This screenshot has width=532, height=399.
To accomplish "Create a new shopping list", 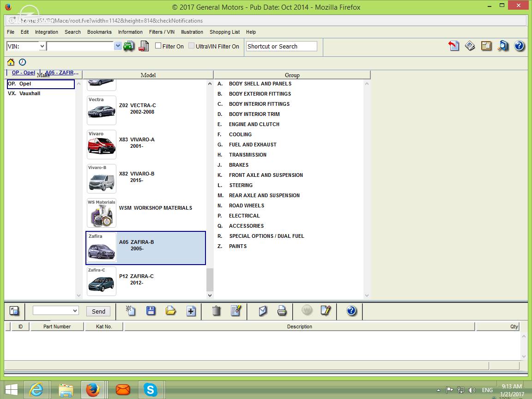I will 131,310.
